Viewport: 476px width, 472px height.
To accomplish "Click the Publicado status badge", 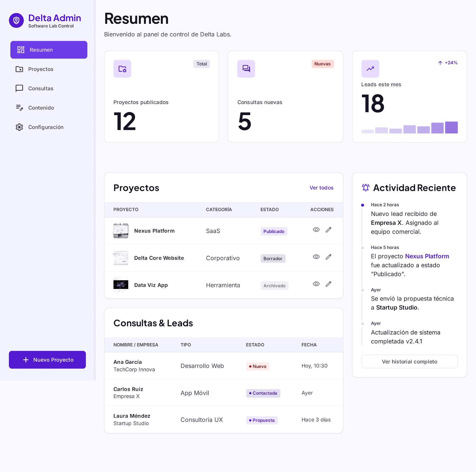I will pyautogui.click(x=274, y=232).
